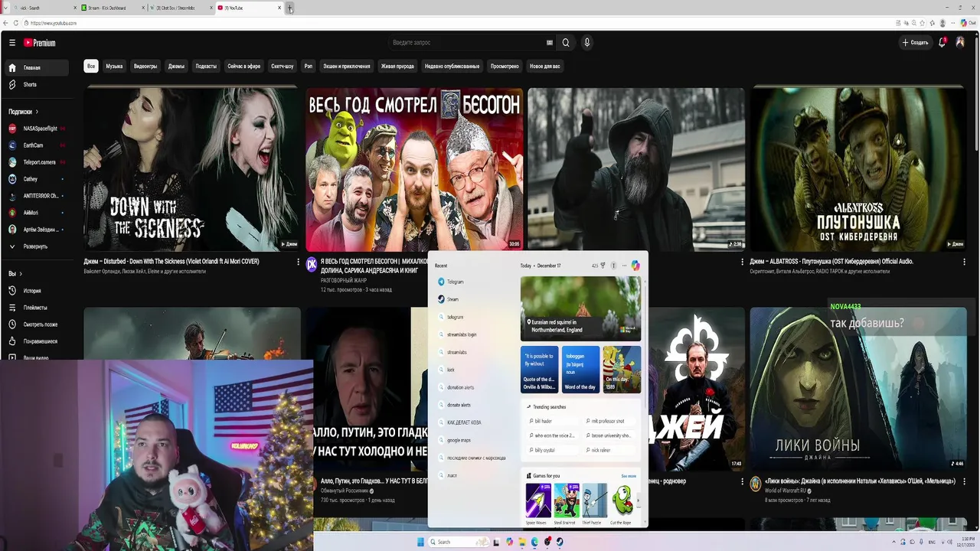This screenshot has width=980, height=551.
Task: Open the tab list dropdown arrow
Action: pyautogui.click(x=6, y=8)
